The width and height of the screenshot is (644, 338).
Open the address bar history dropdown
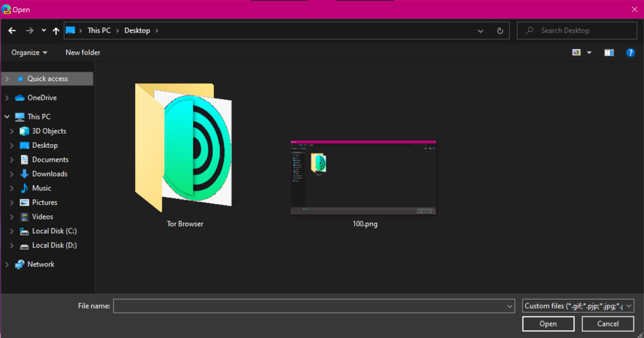point(480,31)
